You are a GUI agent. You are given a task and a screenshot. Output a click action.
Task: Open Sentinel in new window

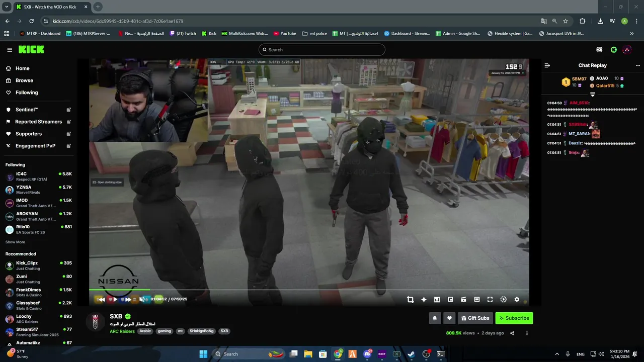69,110
